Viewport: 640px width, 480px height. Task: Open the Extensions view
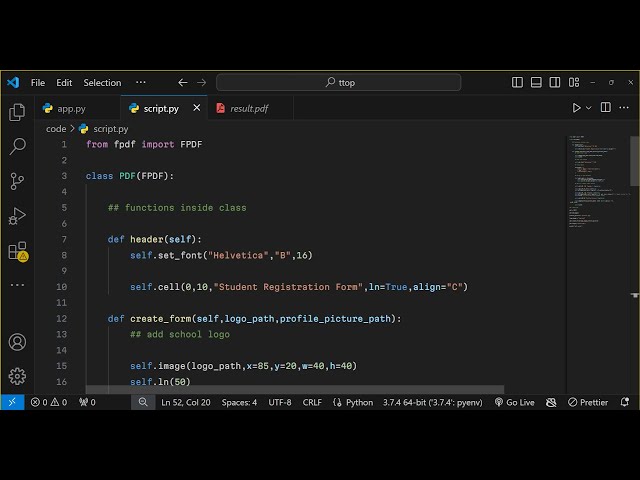pos(17,251)
